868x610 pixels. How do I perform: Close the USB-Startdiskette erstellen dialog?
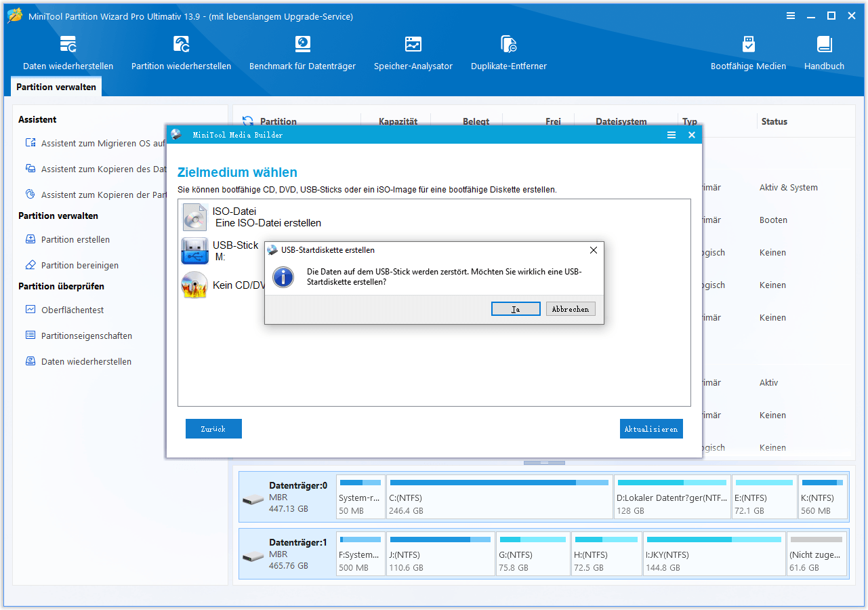click(x=594, y=250)
